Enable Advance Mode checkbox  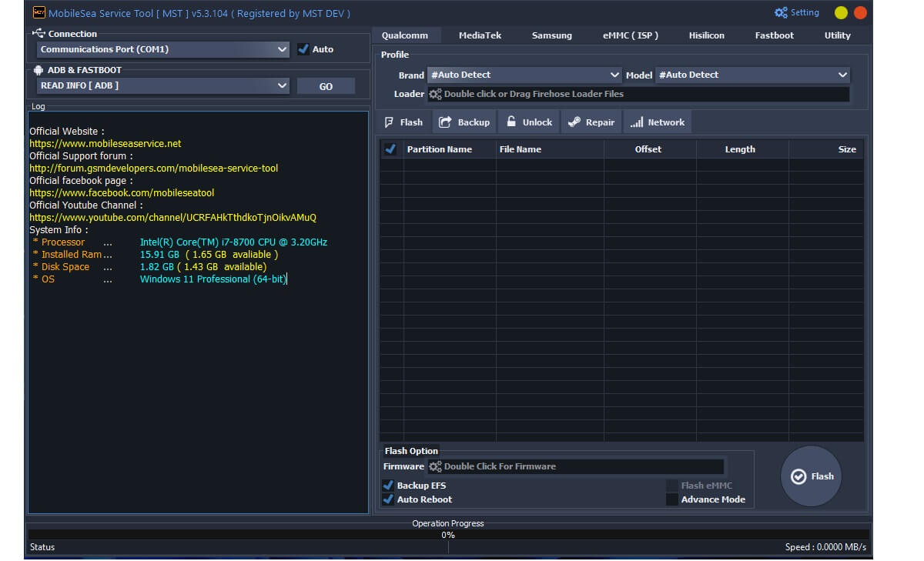pos(672,499)
